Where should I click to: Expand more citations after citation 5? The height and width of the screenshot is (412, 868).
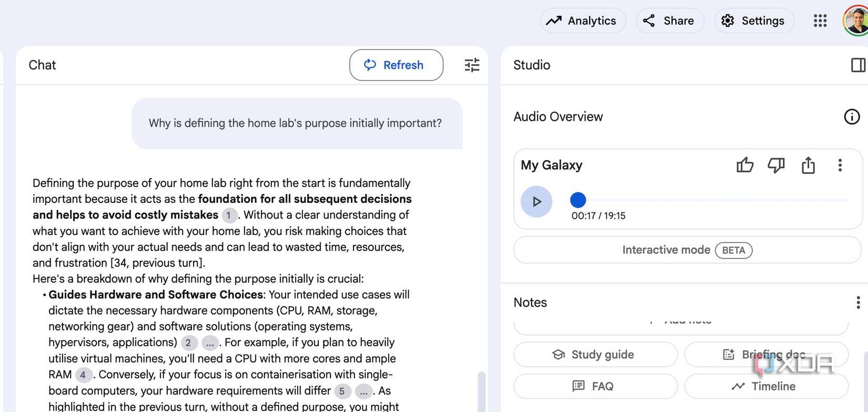point(364,392)
